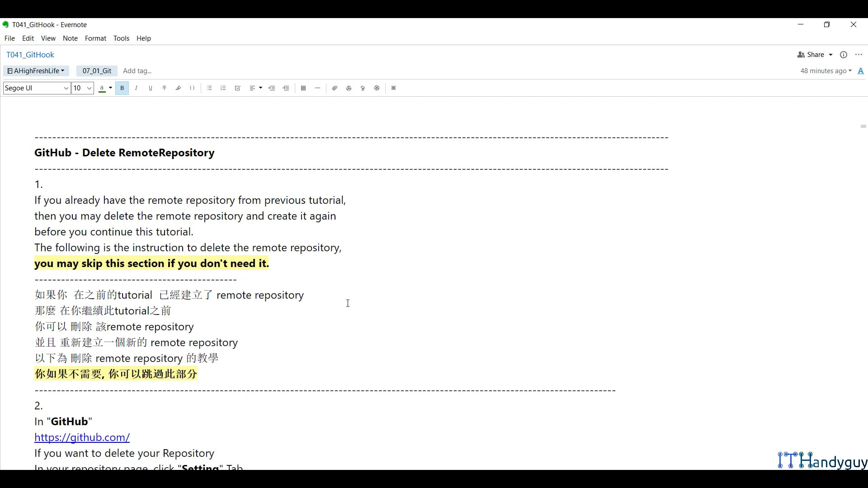Create a bulleted list
This screenshot has width=868, height=488.
[209, 88]
